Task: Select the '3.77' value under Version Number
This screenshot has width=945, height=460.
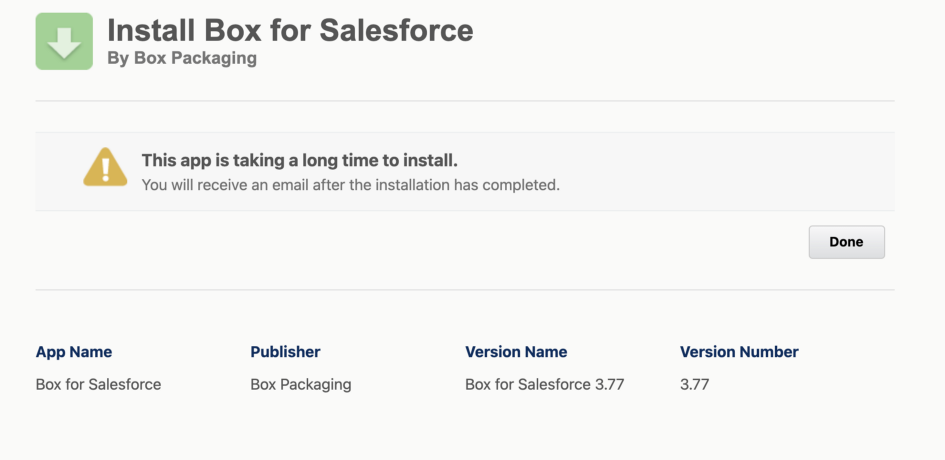Action: [x=694, y=384]
